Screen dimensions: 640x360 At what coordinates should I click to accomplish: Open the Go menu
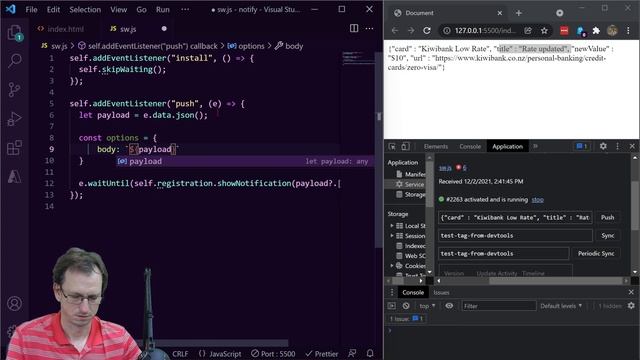[141, 9]
